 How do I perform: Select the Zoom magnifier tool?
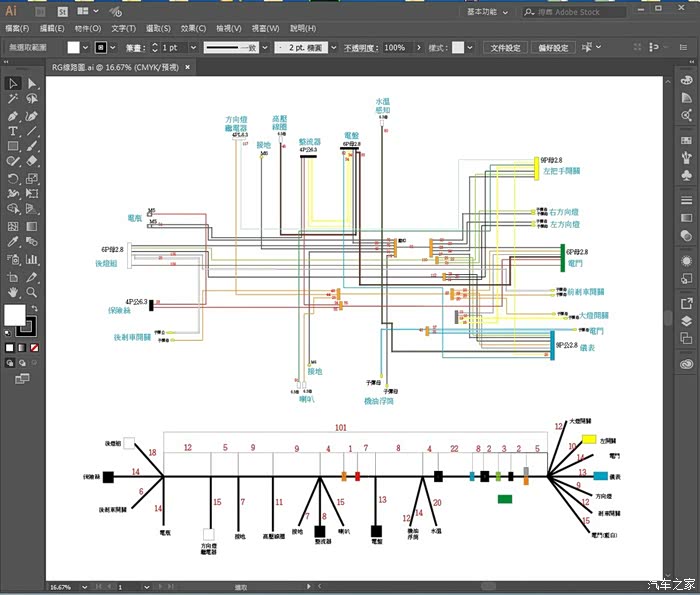pos(32,291)
